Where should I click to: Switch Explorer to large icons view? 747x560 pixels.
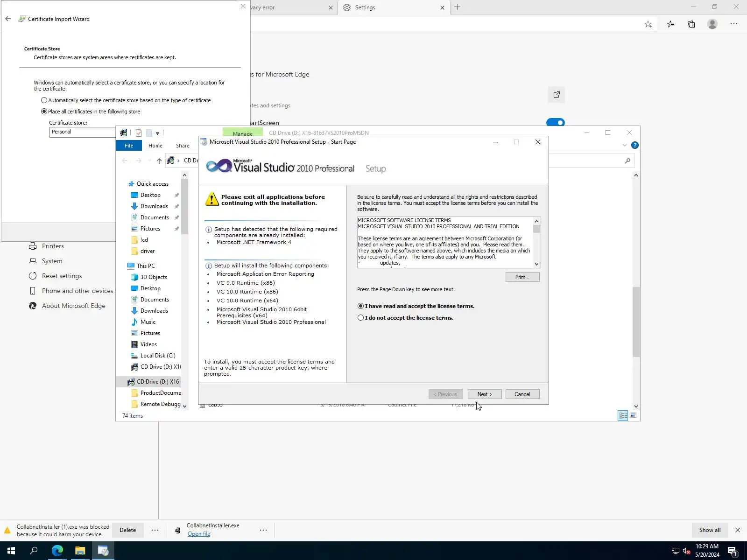[x=633, y=415]
